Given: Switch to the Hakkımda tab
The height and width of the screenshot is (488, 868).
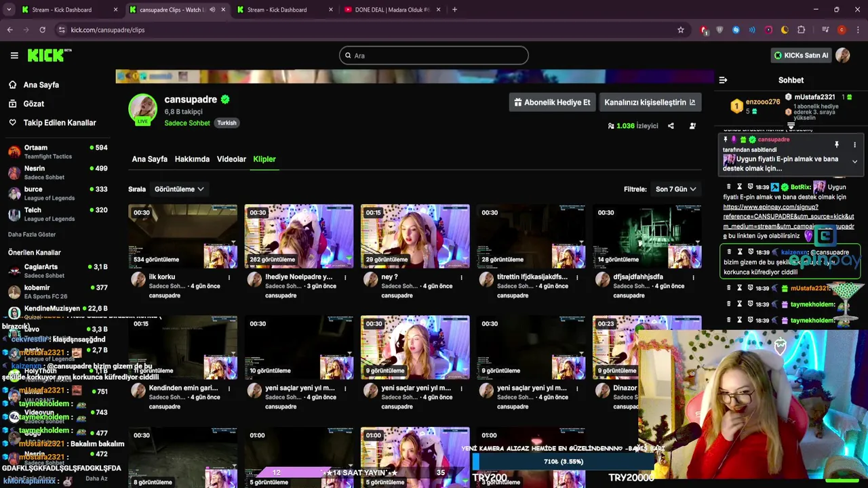Looking at the screenshot, I should point(192,159).
